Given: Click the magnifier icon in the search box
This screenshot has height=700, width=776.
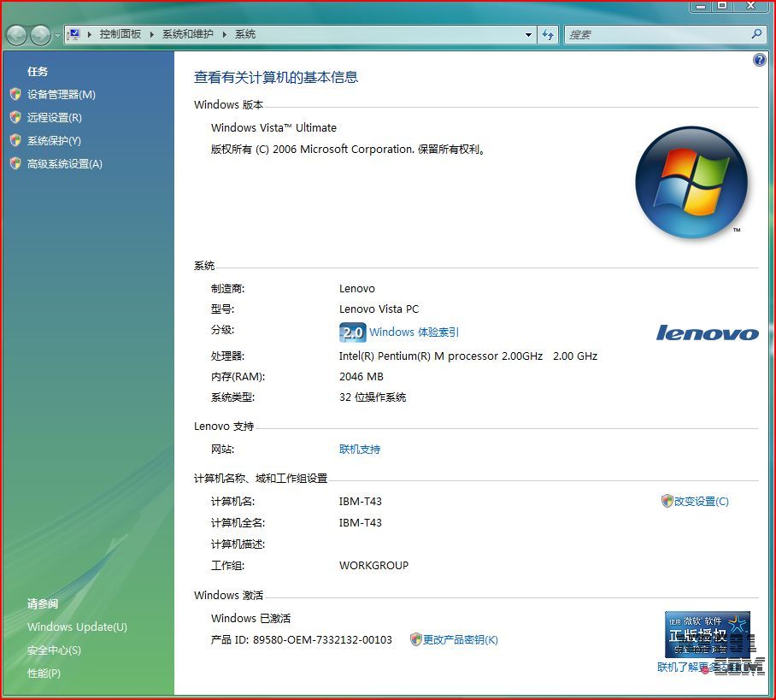Looking at the screenshot, I should (756, 34).
